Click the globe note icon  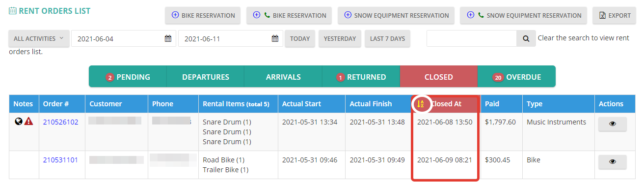19,122
